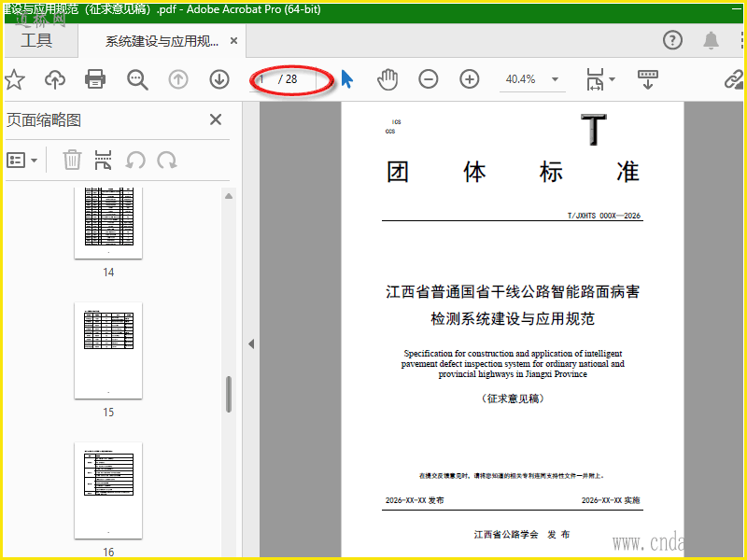Rotate pages clockwise
The width and height of the screenshot is (747, 560).
[x=167, y=160]
